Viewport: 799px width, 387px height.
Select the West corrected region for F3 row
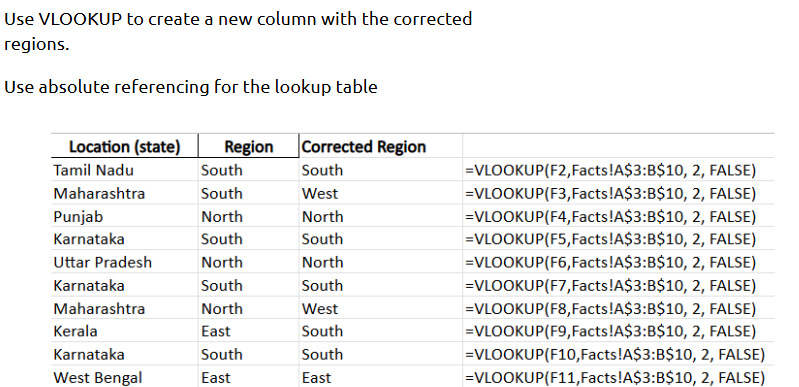point(381,193)
